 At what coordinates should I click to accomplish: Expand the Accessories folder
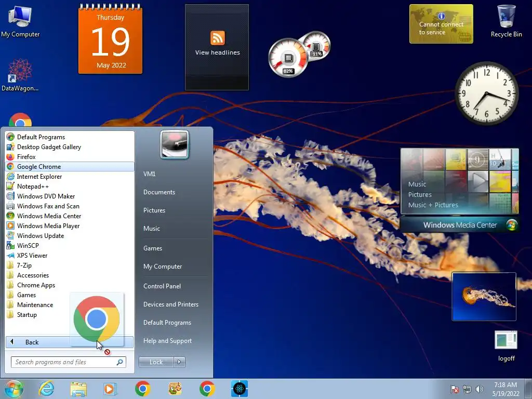pos(70,275)
